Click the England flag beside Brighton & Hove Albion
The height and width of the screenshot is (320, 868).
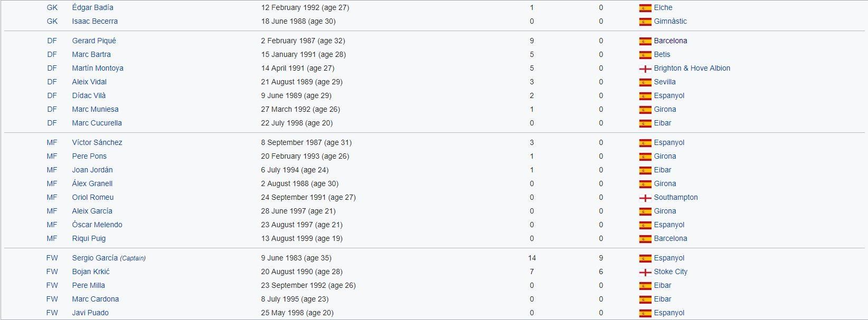pos(645,69)
